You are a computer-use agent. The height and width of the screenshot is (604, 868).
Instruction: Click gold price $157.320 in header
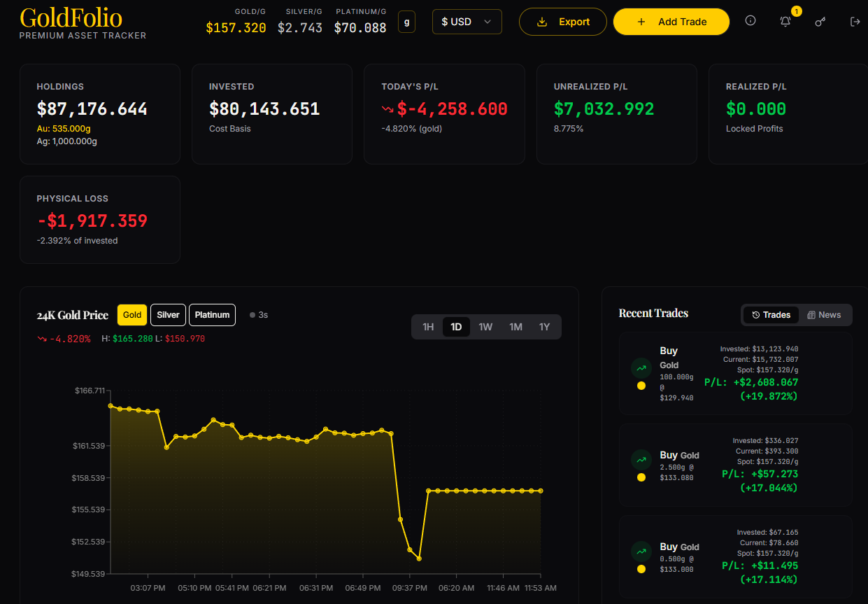coord(236,28)
